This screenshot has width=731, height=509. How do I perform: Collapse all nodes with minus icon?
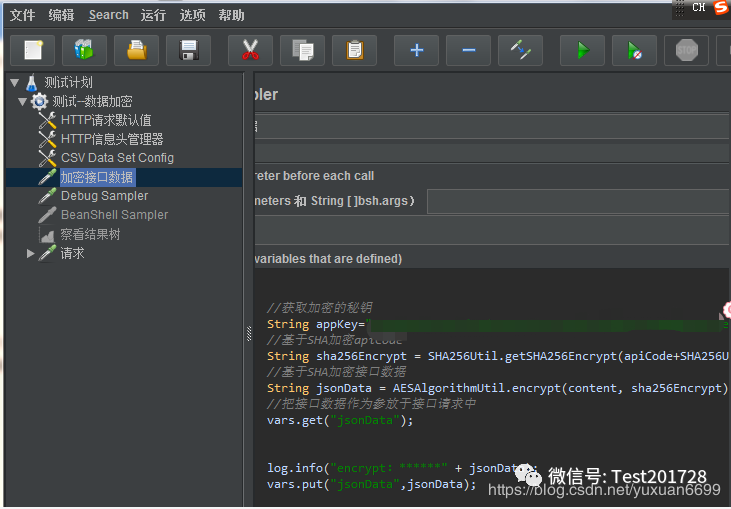[469, 50]
